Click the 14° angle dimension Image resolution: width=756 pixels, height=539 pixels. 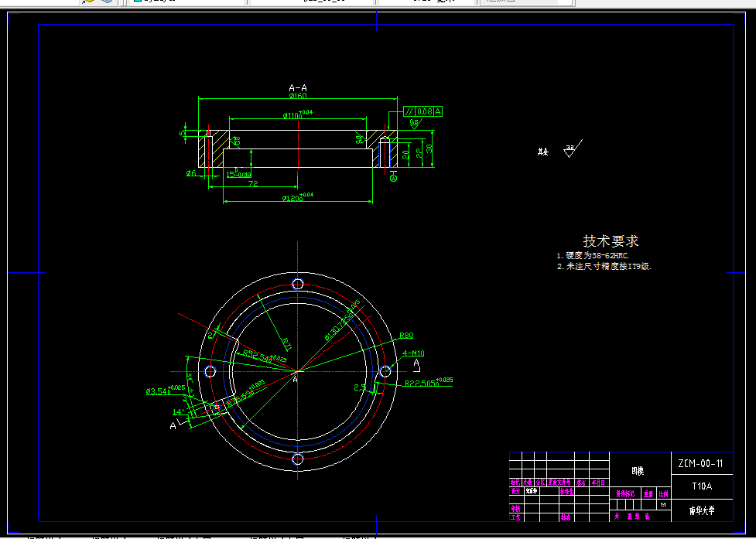coord(179,412)
